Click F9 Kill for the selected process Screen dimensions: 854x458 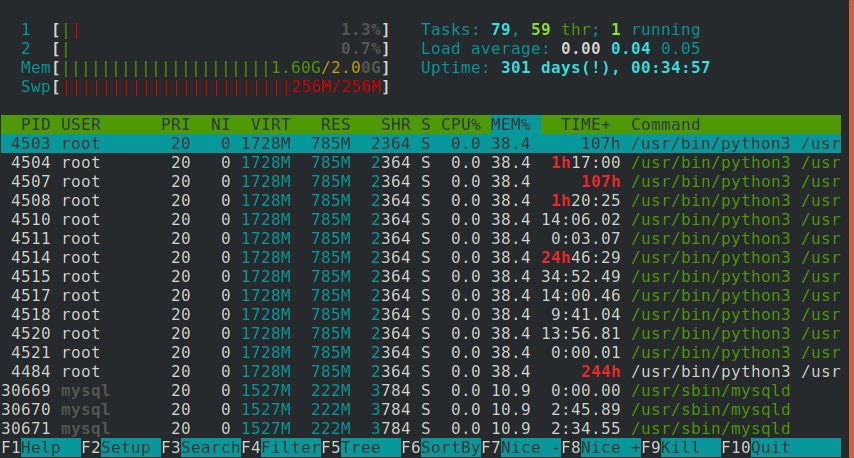681,448
